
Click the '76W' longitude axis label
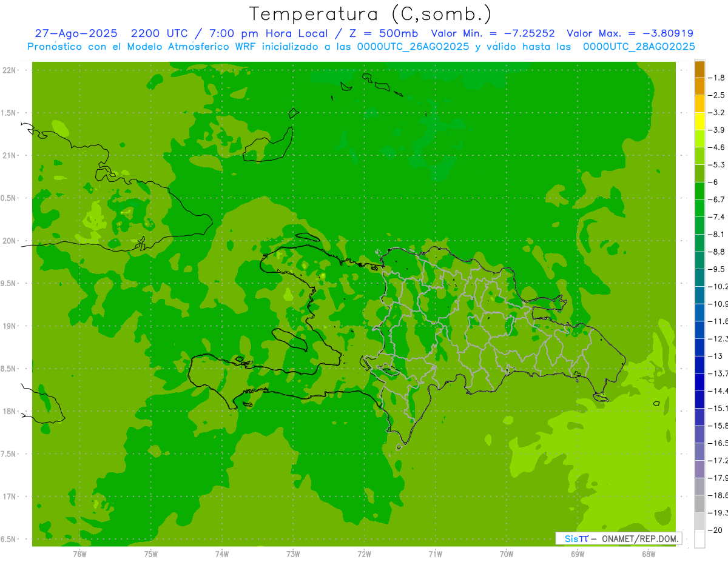[x=79, y=554]
